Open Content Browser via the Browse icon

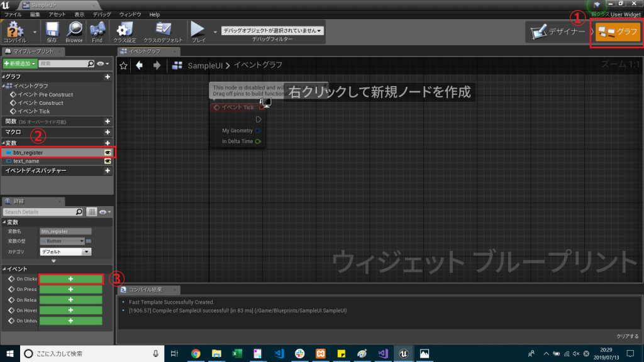point(74,29)
